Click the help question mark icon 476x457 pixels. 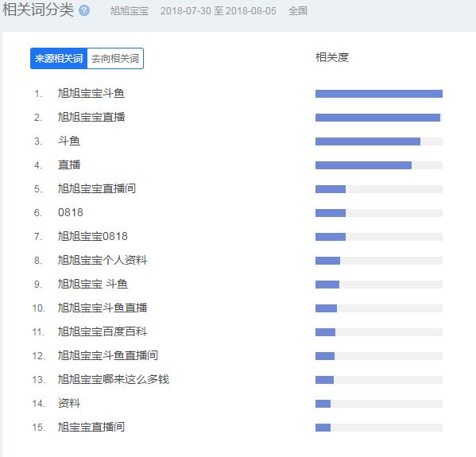pyautogui.click(x=84, y=10)
